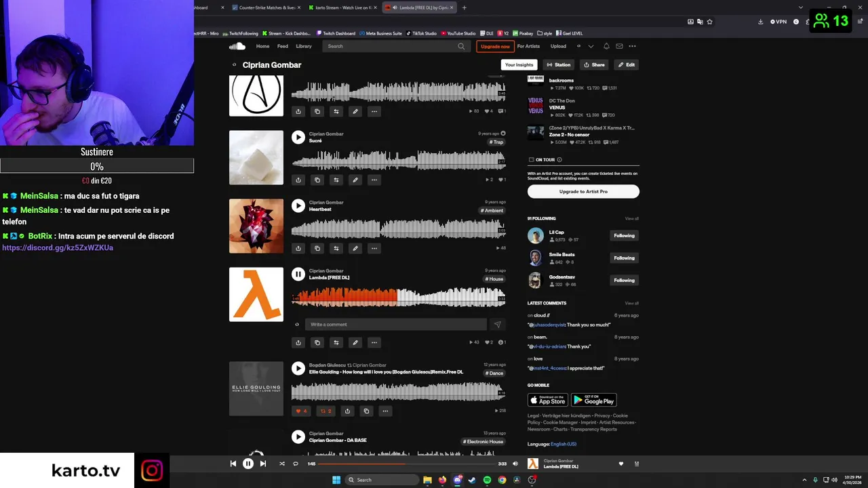
Task: Play the Heartbeat track
Action: (298, 205)
